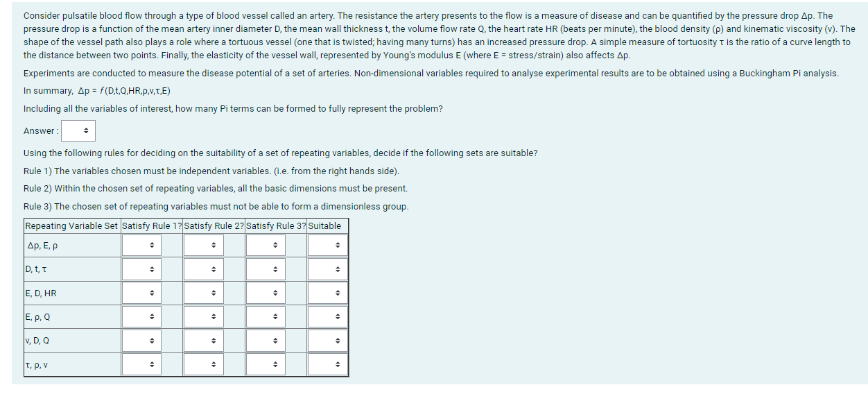Set Suitable dropdown for D, t, τ row
This screenshot has width=868, height=401.
click(x=328, y=269)
